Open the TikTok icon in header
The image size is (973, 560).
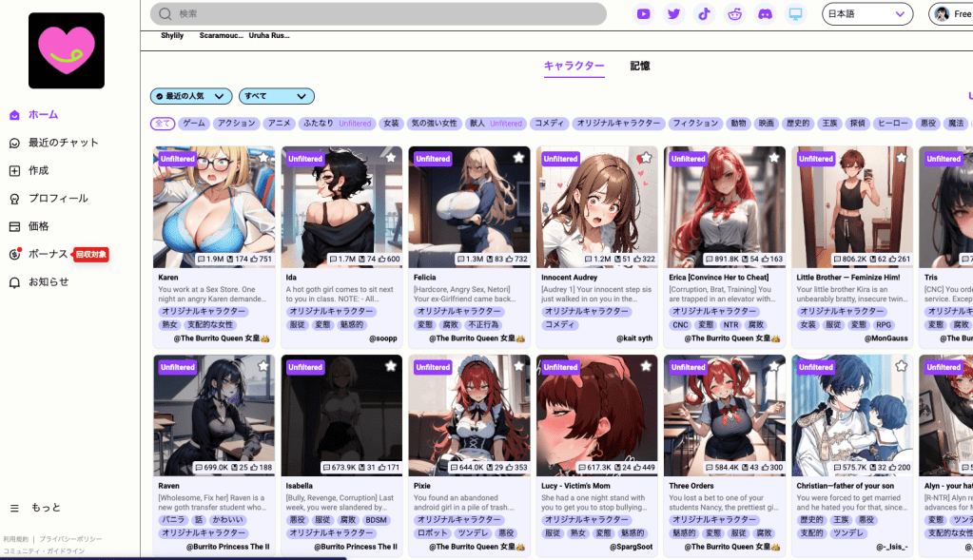[x=704, y=14]
